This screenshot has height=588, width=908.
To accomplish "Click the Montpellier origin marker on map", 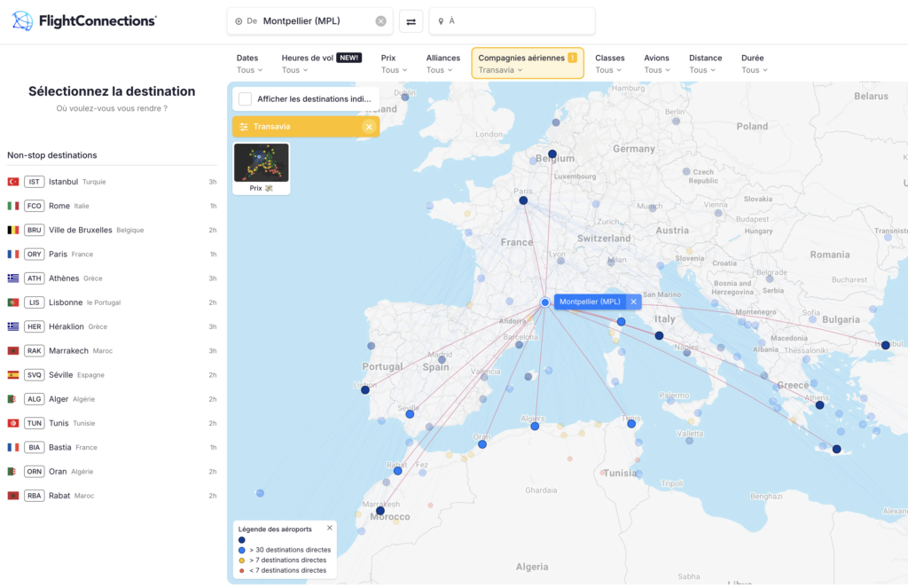I will coord(545,302).
